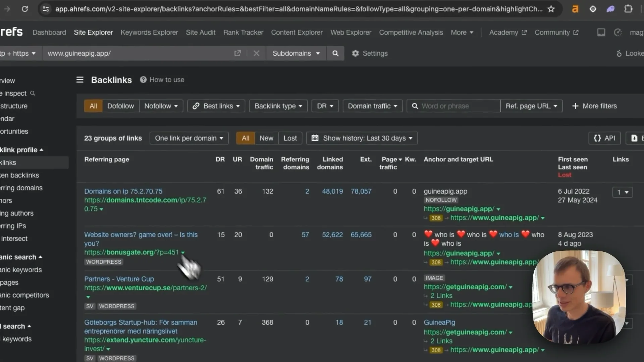Go to the Dashboard tab
The image size is (644, 362).
coord(49,33)
